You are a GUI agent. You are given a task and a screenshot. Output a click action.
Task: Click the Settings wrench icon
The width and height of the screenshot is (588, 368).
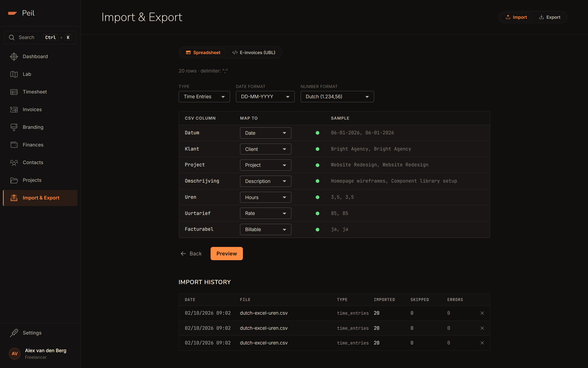pyautogui.click(x=14, y=333)
